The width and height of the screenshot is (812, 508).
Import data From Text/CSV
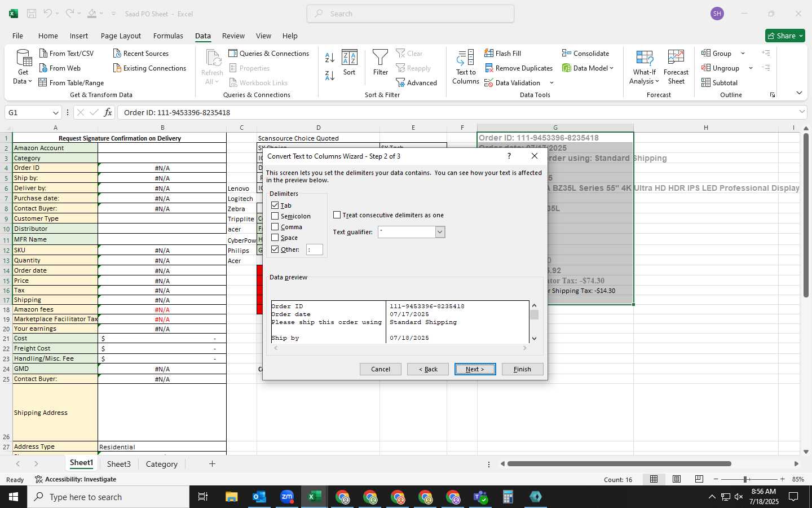(66, 53)
